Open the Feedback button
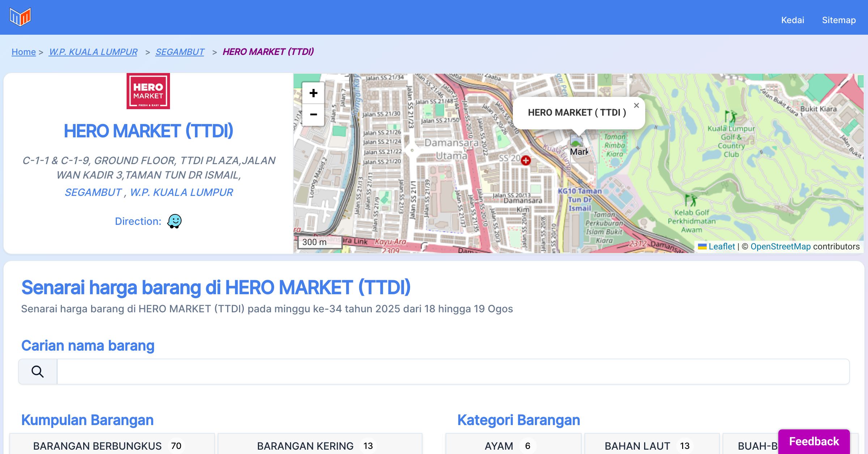Image resolution: width=868 pixels, height=454 pixels. click(x=814, y=441)
